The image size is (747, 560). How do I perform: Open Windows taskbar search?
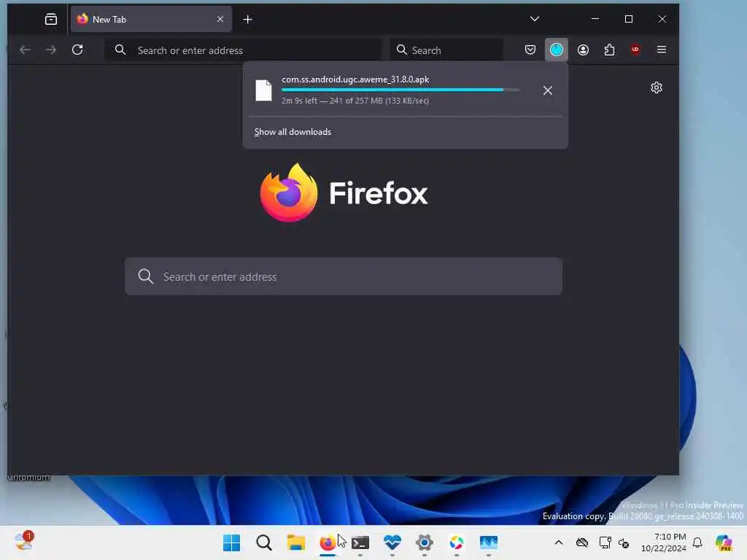click(263, 542)
